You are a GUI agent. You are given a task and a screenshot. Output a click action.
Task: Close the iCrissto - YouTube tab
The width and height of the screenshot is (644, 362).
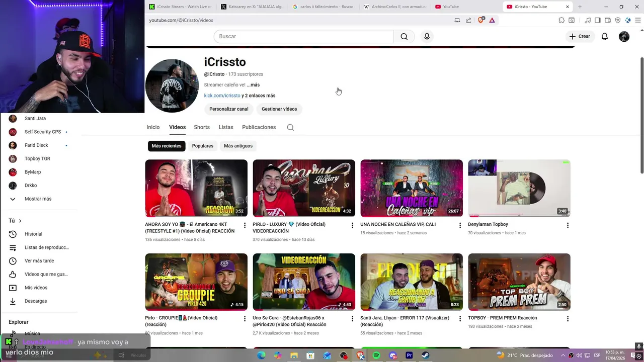click(x=568, y=7)
